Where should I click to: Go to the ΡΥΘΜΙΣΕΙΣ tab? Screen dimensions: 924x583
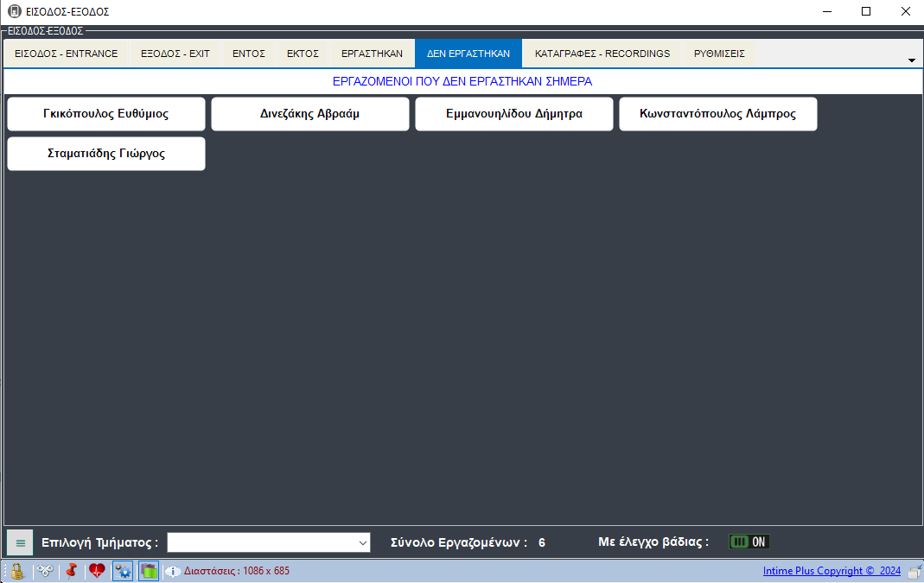(x=718, y=54)
